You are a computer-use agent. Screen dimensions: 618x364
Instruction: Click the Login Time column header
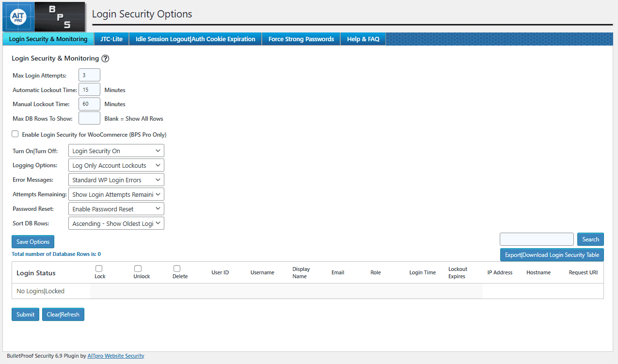coord(423,272)
